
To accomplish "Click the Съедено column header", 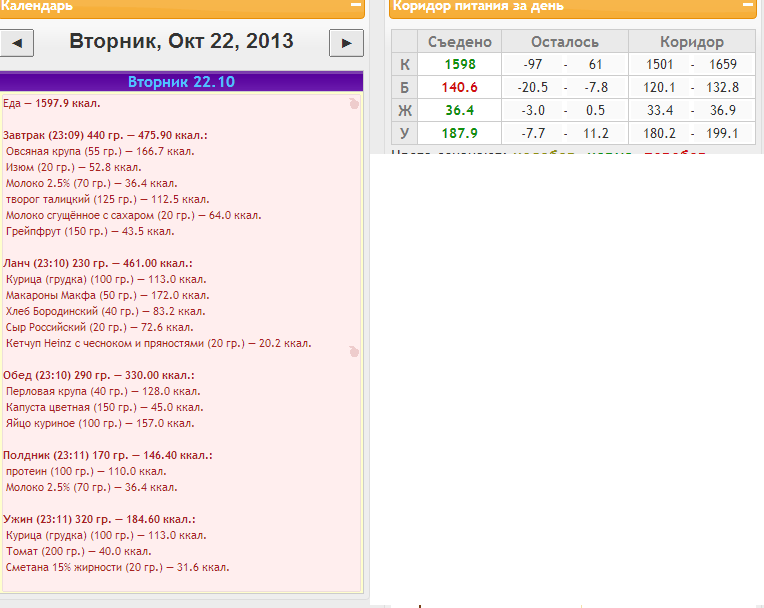I will 459,42.
